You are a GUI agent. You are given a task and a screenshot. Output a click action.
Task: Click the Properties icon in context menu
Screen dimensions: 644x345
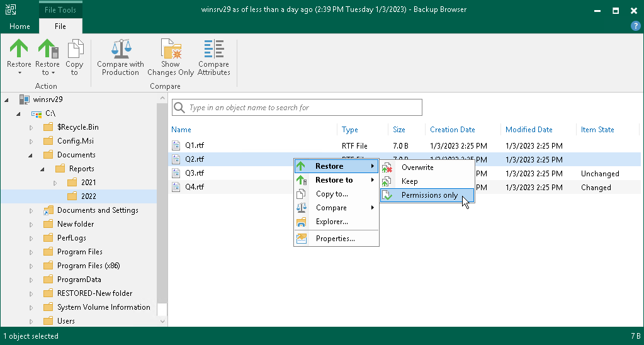point(302,239)
